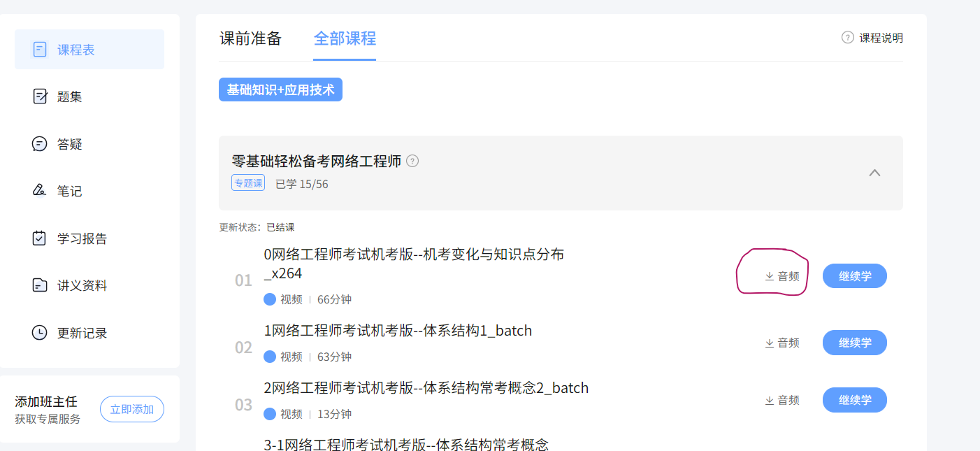Download 音频 for lesson 01
Viewport: 980px width, 451px height.
[x=782, y=276]
